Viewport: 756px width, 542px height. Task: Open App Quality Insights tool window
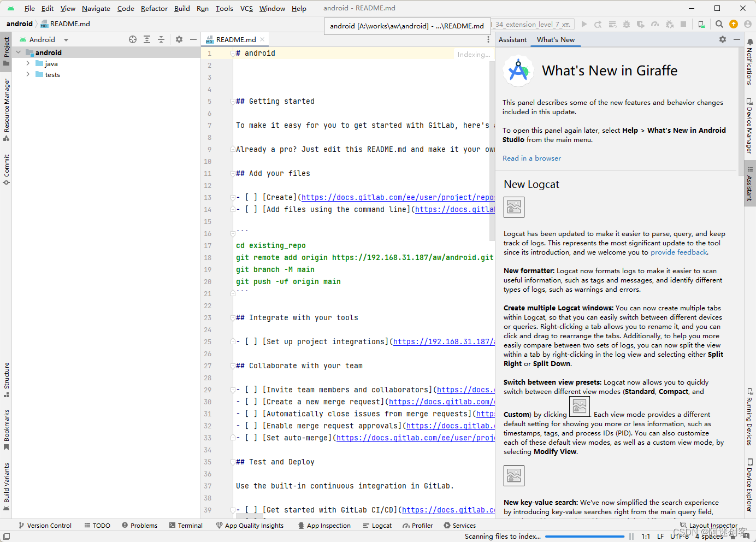tap(250, 525)
